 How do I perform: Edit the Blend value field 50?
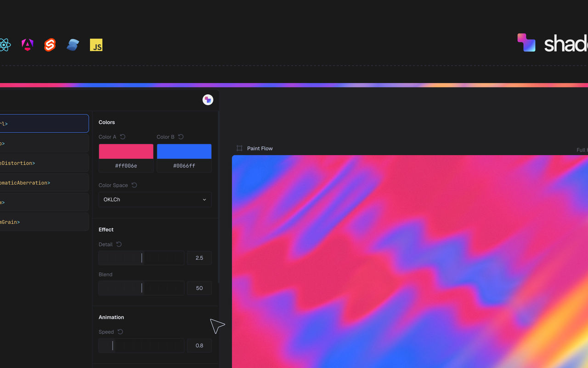[x=199, y=288]
